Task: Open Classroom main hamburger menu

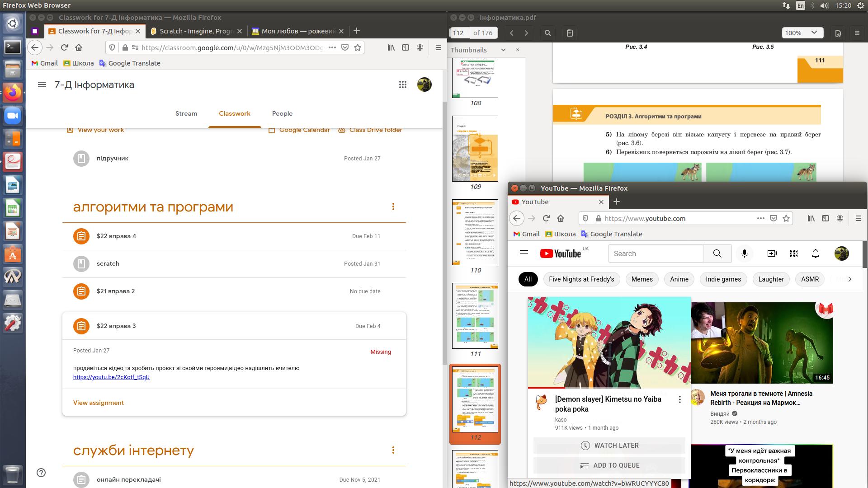Action: point(42,84)
